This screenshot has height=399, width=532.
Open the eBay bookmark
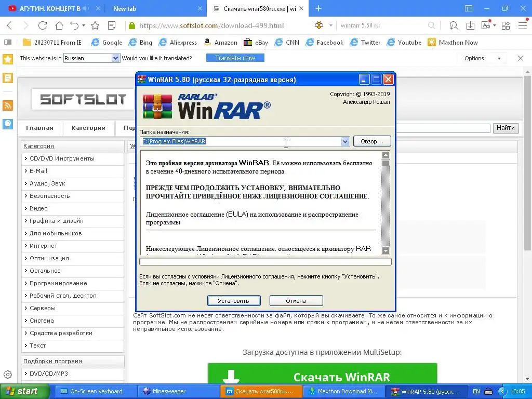click(x=256, y=42)
